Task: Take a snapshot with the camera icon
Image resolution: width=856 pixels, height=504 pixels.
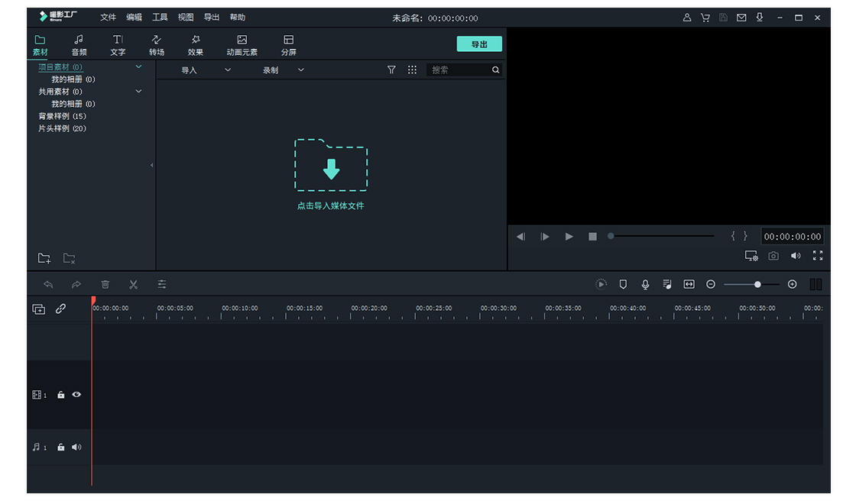Action: click(773, 256)
